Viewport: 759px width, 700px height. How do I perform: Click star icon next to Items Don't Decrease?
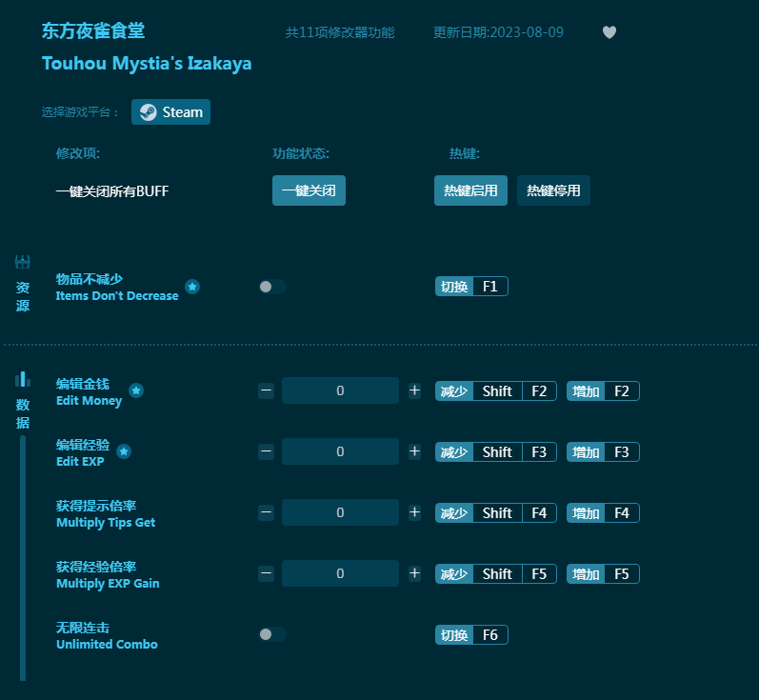192,287
